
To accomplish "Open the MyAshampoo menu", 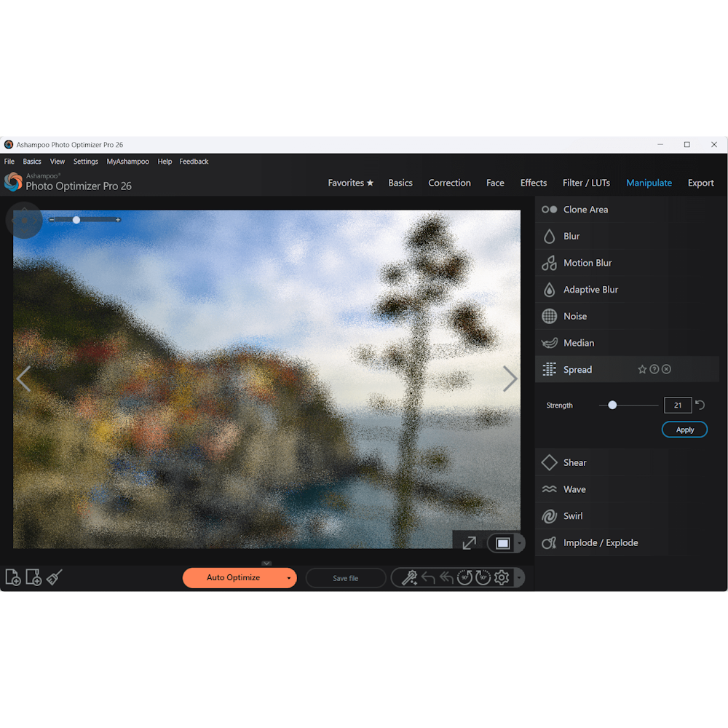I will point(127,161).
